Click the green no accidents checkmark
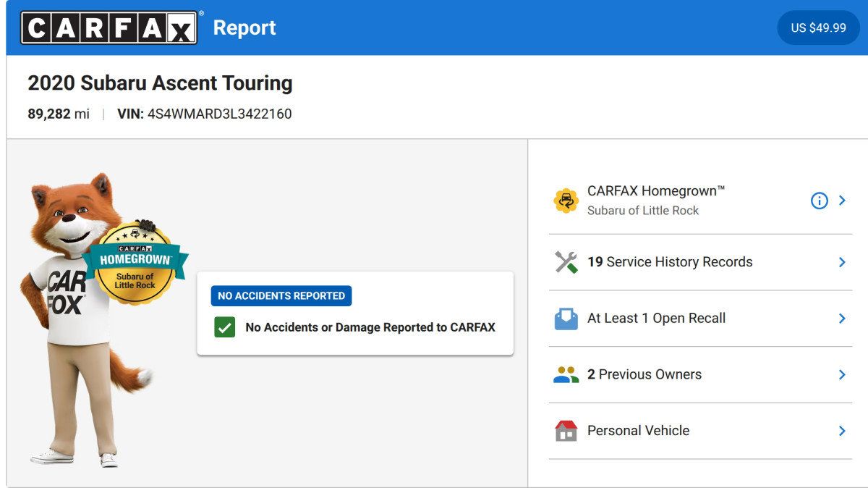 pos(225,327)
